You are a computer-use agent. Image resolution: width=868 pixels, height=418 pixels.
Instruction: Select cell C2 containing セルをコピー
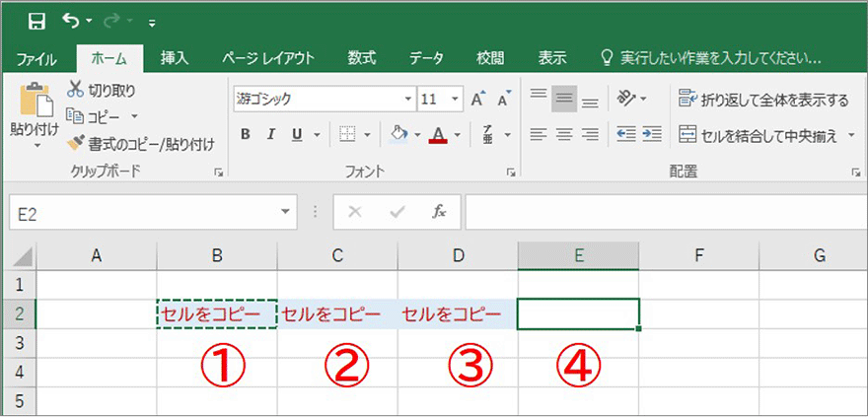(x=337, y=314)
